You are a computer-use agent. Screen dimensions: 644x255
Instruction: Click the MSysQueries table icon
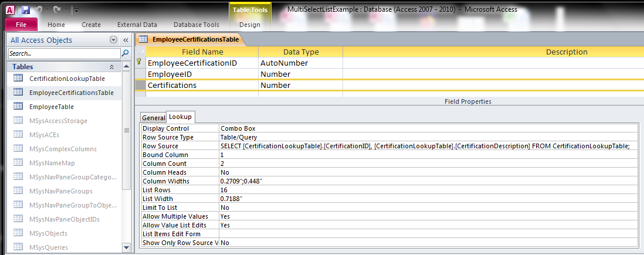(x=18, y=247)
